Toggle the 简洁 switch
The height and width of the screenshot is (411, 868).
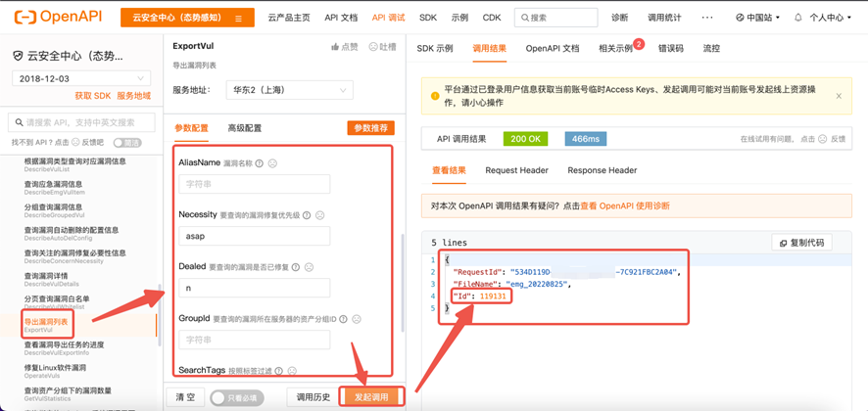(x=127, y=143)
